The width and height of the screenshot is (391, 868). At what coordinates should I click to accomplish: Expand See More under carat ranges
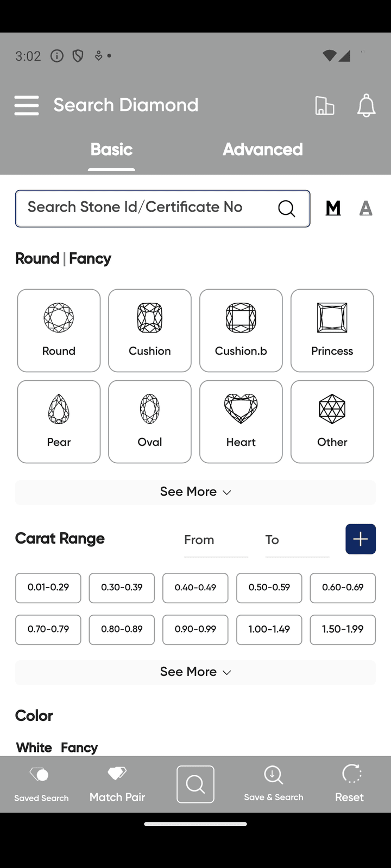tap(195, 672)
